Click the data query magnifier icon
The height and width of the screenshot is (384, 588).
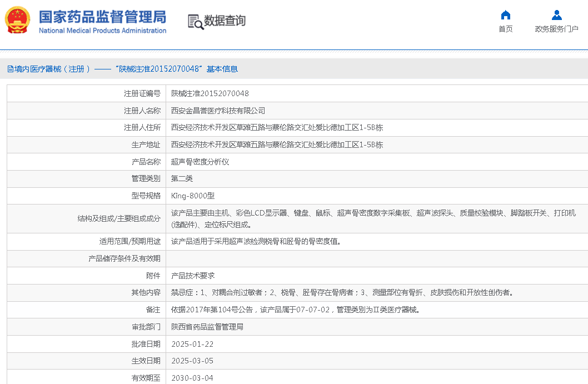click(195, 22)
